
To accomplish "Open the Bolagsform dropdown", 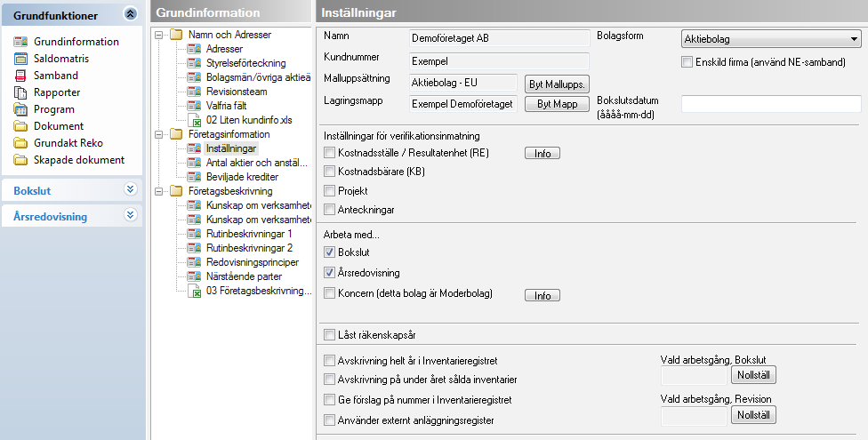I will (x=771, y=39).
